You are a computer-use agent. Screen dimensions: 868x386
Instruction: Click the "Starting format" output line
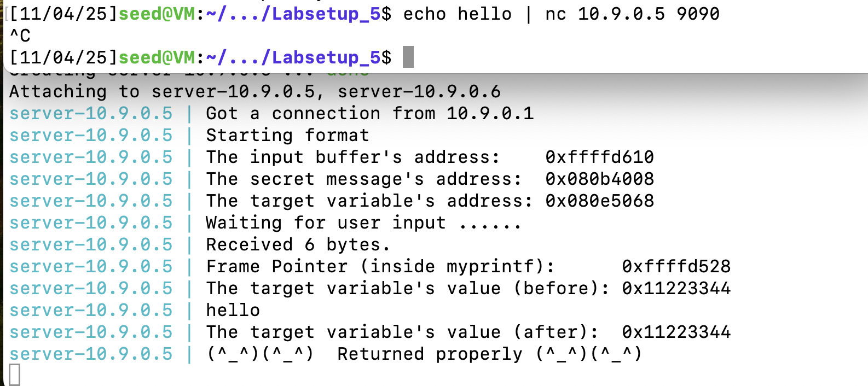click(287, 136)
